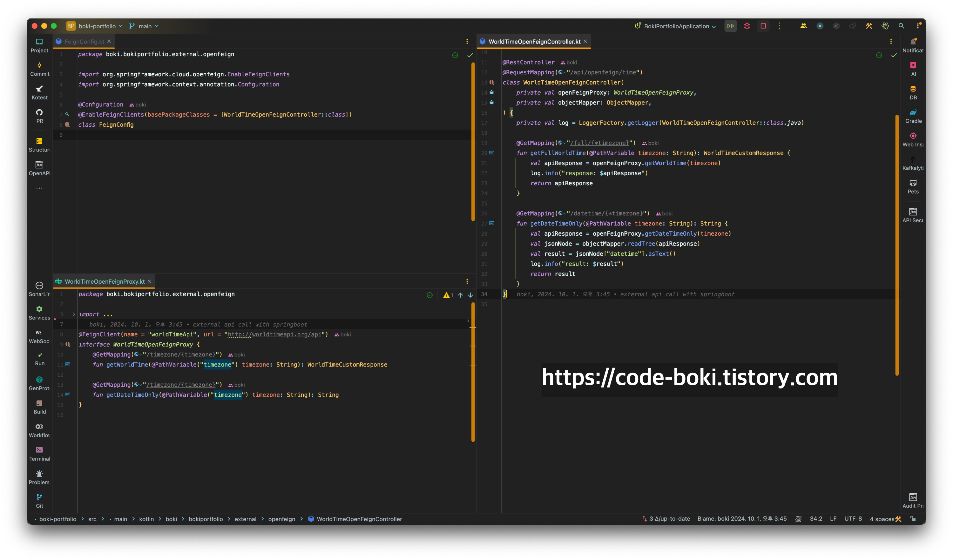Screen dimensions: 953x560
Task: Select the WorldTimeOpenFeignProxy.kt tab
Action: click(x=105, y=281)
